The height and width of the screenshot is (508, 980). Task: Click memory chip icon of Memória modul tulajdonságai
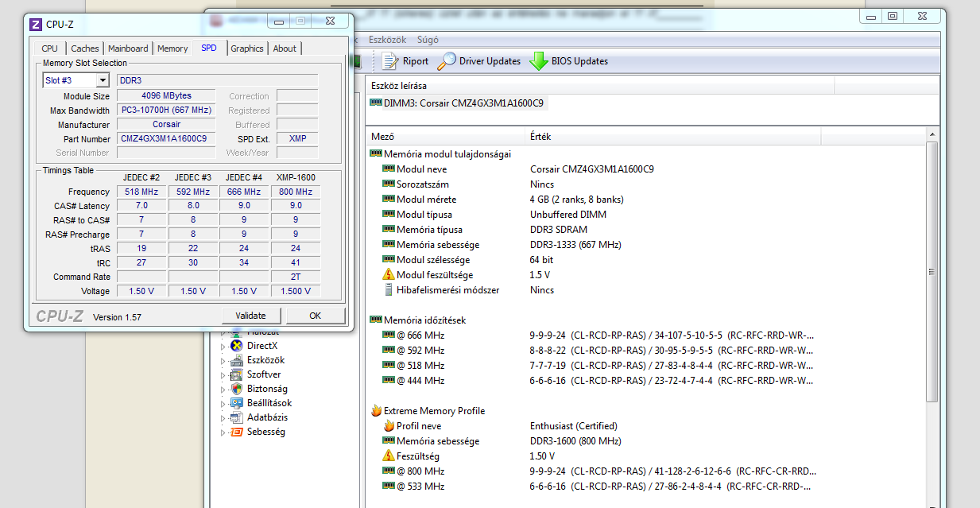click(376, 154)
